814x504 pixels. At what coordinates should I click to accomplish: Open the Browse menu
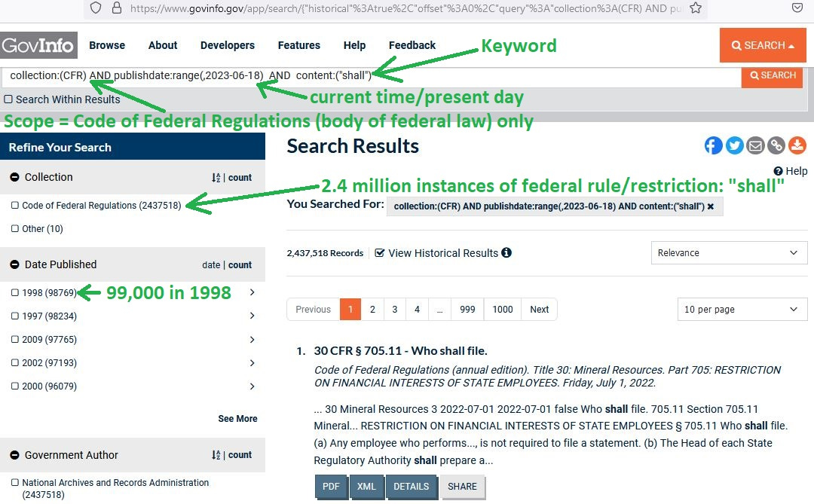107,45
